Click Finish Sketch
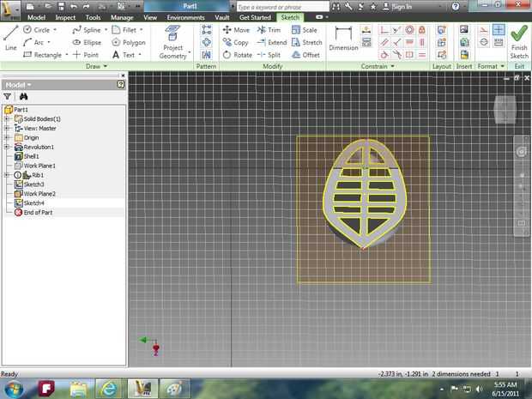Viewport: 532px width, 399px height. click(519, 42)
